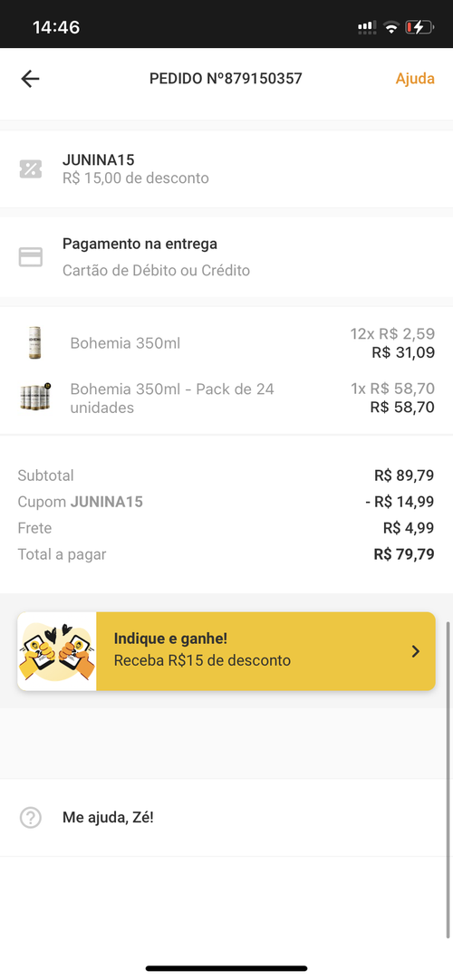Tap the Cupom JUNINA15 summary line
The image size is (453, 980).
pos(226,502)
